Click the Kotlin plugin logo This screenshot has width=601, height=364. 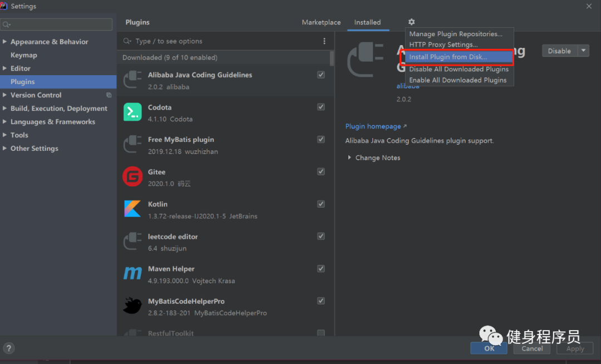tap(132, 209)
